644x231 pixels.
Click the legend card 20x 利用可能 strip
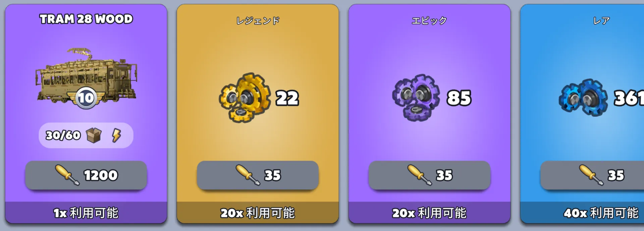pos(258,213)
